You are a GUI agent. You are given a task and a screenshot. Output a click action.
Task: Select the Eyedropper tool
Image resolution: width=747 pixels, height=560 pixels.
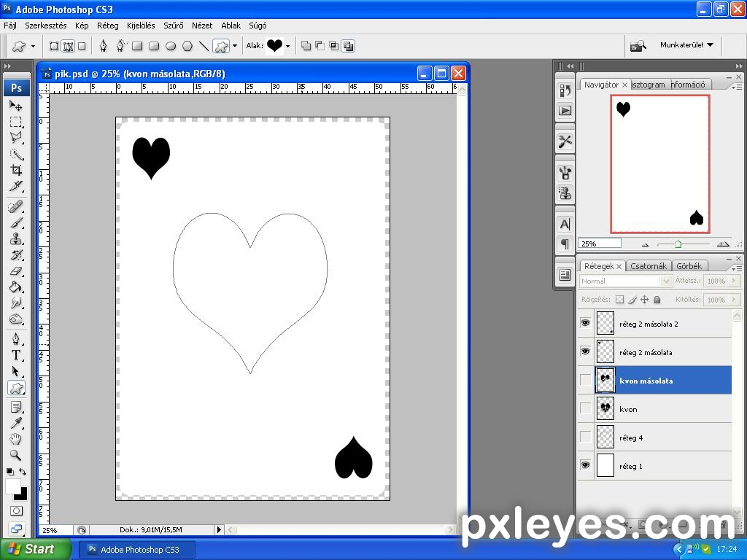tap(16, 424)
